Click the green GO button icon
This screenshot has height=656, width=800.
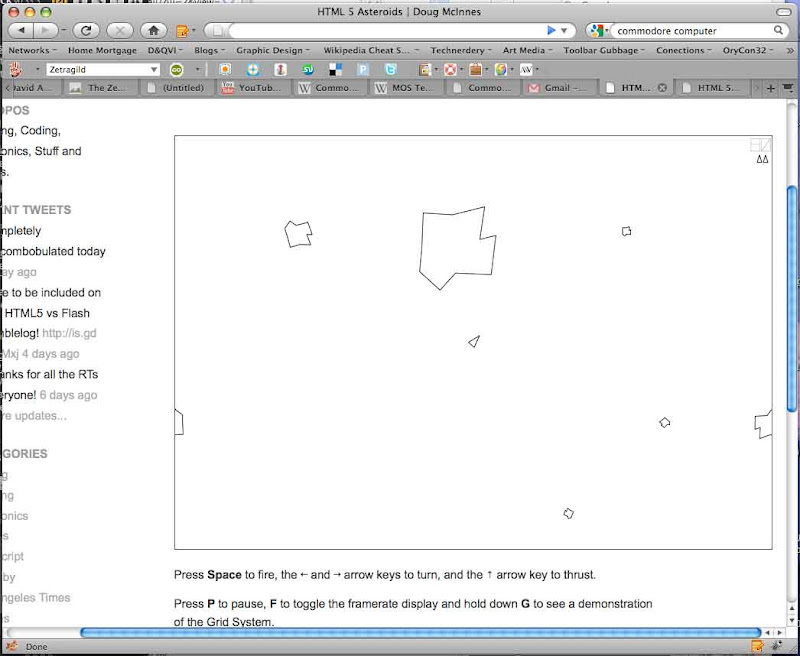click(177, 69)
